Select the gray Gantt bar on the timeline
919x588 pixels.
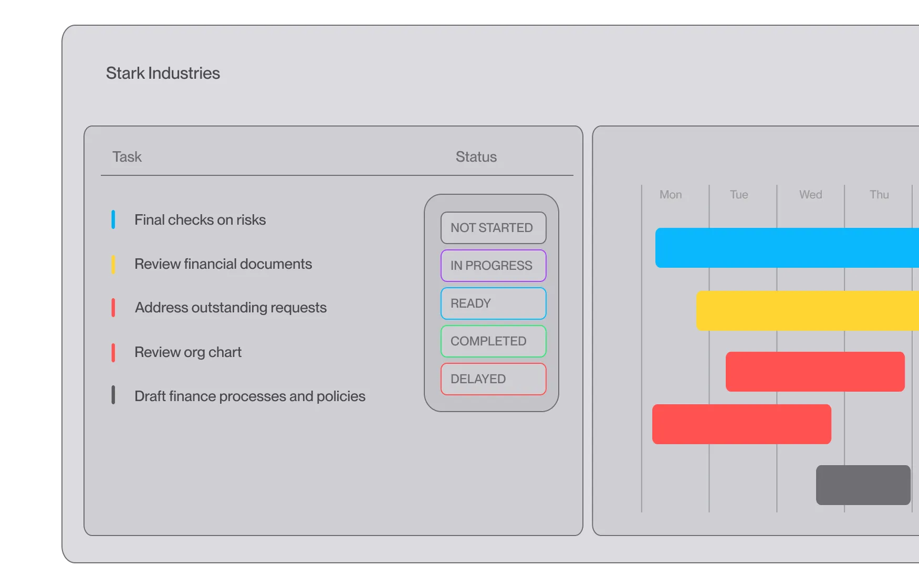click(863, 485)
